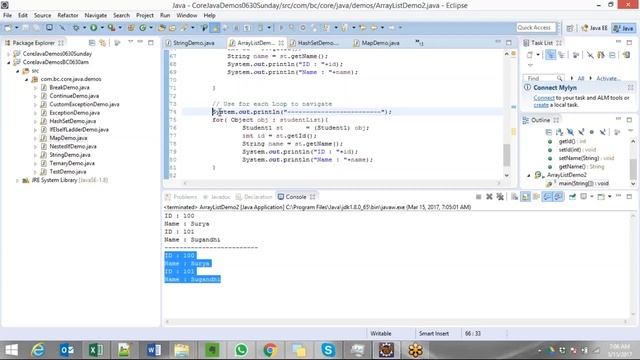Viewport: 640px width, 360px height.
Task: Toggle Show Console on standard error change
Action: (558, 197)
